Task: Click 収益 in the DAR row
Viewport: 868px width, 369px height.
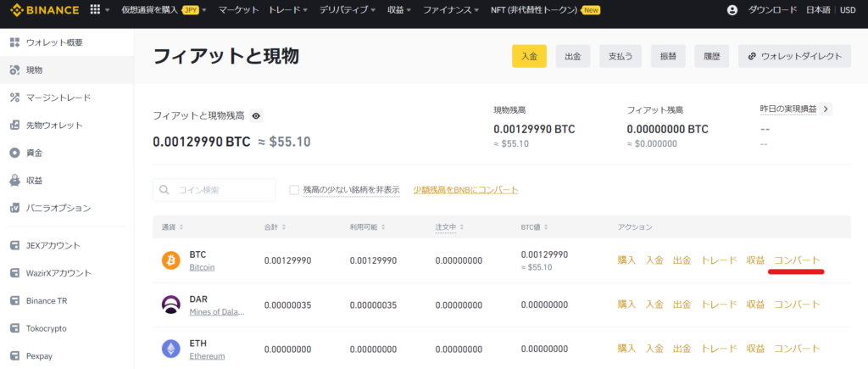Action: coord(755,305)
